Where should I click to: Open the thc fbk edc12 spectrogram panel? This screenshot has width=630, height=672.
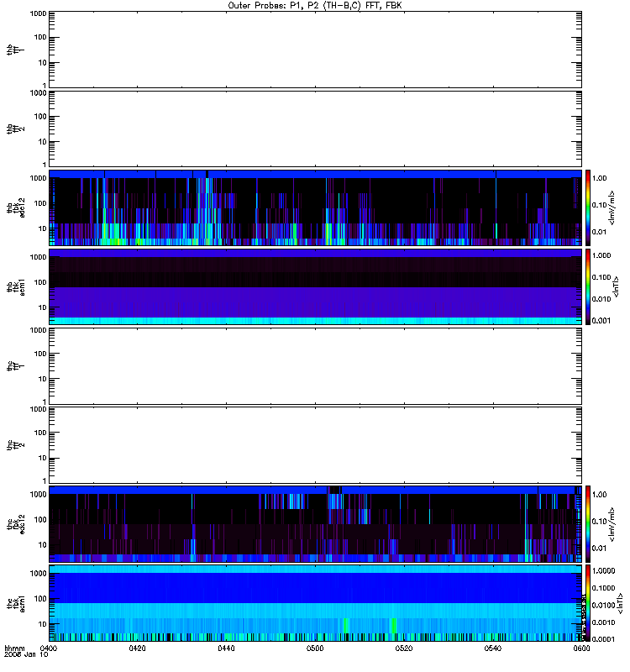click(x=316, y=523)
